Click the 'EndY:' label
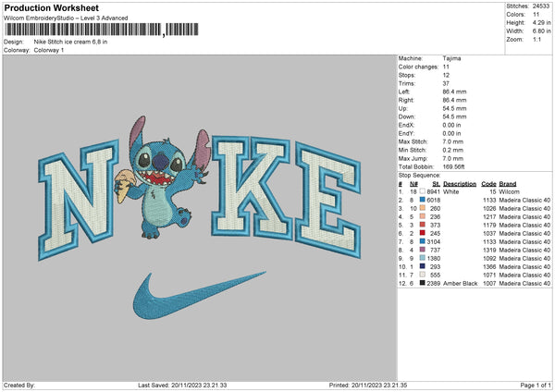 (x=406, y=133)
